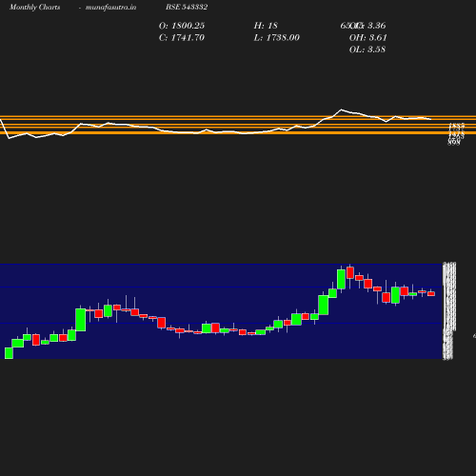The image size is (476, 476).
Task: Select the 'BSE 543332' symbol text
Action: click(187, 7)
